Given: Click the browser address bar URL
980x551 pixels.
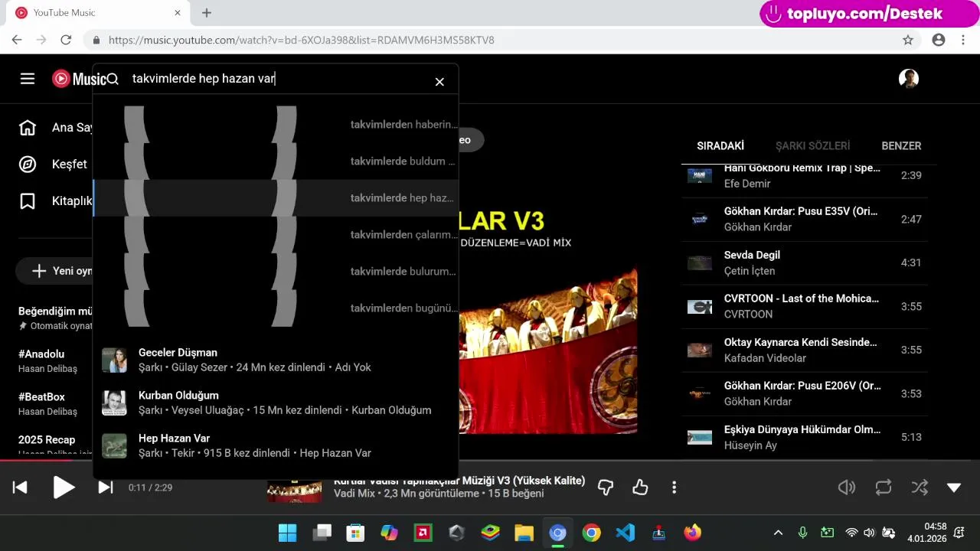Looking at the screenshot, I should point(302,40).
